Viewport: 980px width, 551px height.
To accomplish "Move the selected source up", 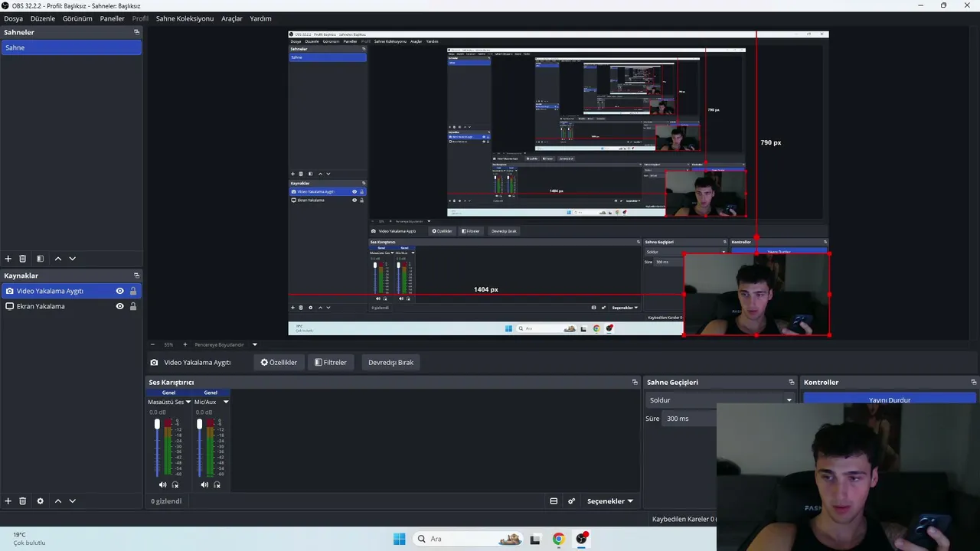I will (57, 501).
